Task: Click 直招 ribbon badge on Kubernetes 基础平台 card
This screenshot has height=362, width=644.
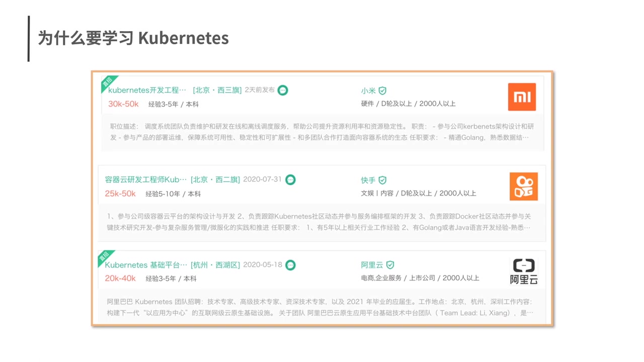Action: [104, 257]
